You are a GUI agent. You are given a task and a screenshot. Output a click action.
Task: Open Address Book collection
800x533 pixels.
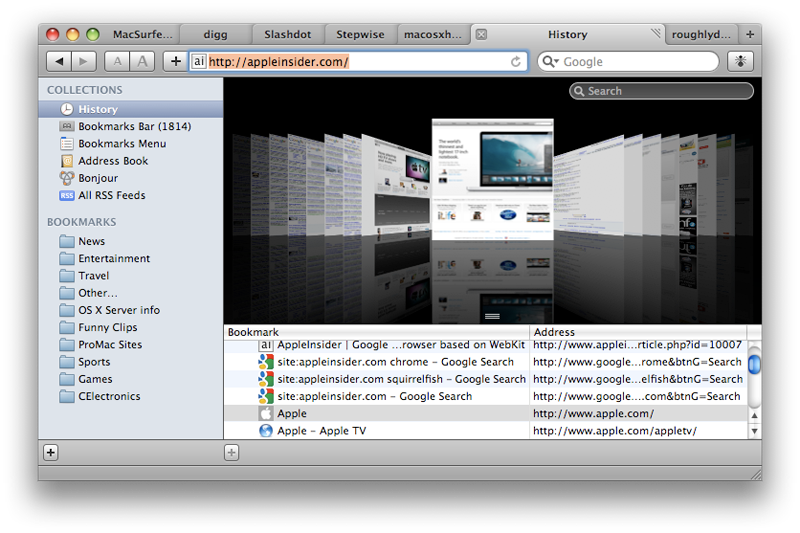point(131,161)
